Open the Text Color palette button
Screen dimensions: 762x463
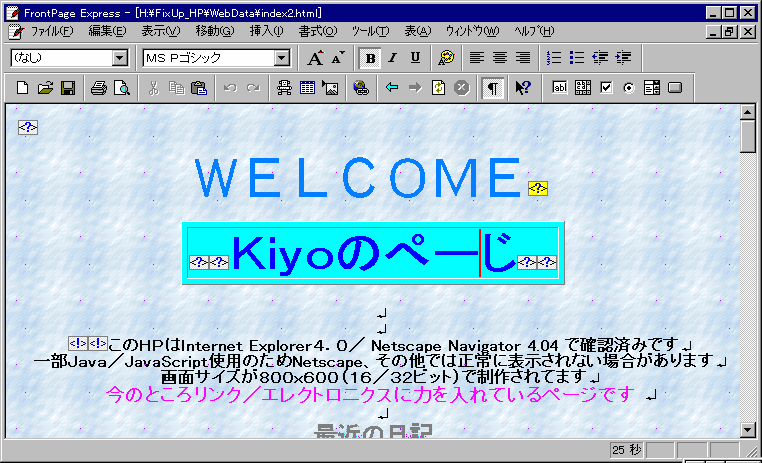point(446,58)
